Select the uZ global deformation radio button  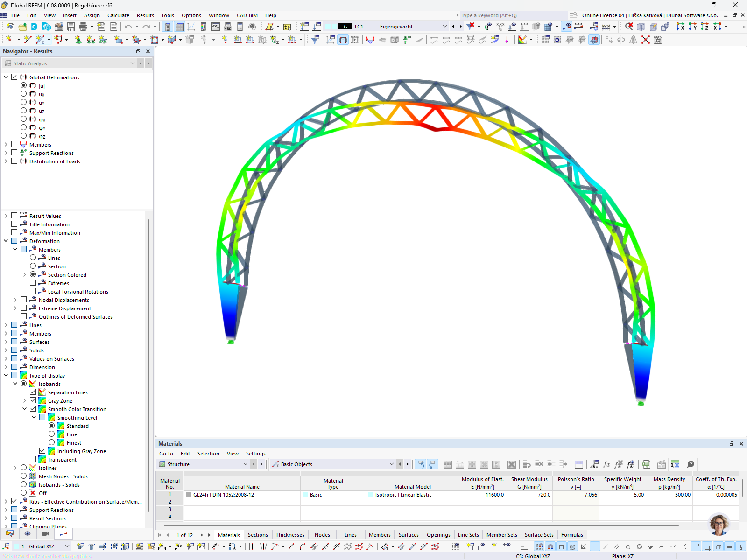23,111
